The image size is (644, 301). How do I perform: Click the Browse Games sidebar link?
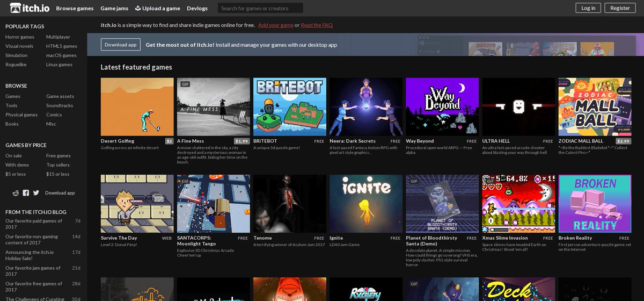(x=13, y=96)
